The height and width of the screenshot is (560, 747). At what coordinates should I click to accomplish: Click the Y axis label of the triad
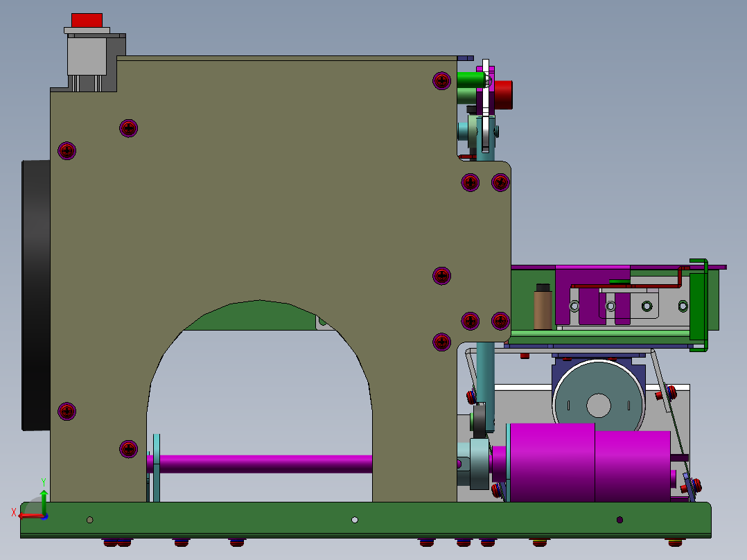point(44,482)
